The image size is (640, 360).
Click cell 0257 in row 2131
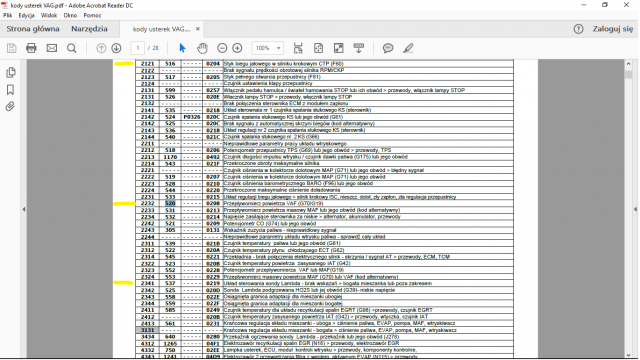coord(213,90)
